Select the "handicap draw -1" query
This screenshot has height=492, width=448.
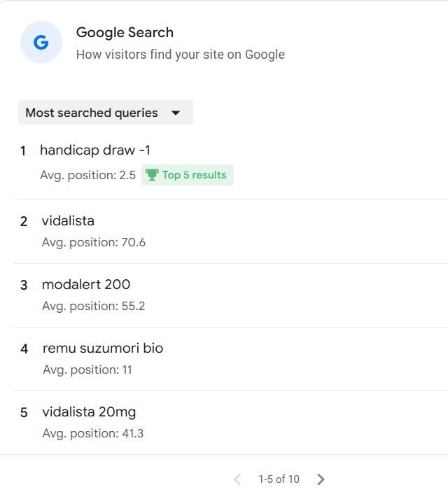point(95,150)
